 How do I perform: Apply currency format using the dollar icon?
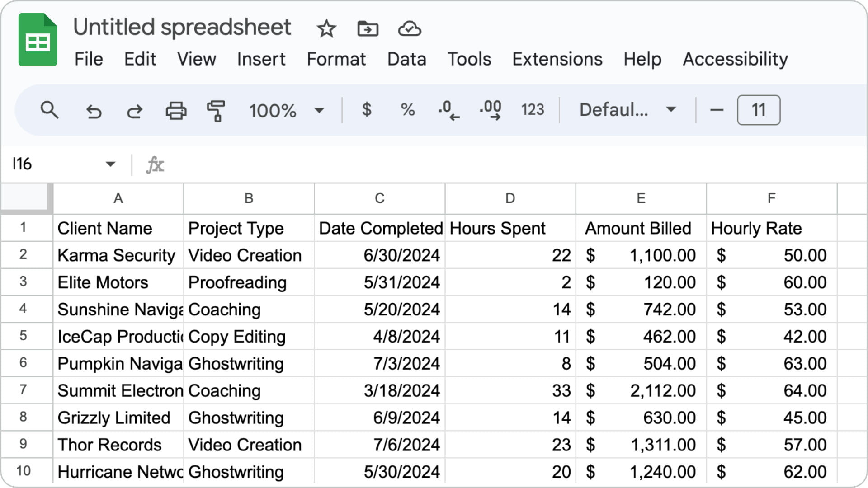tap(367, 110)
